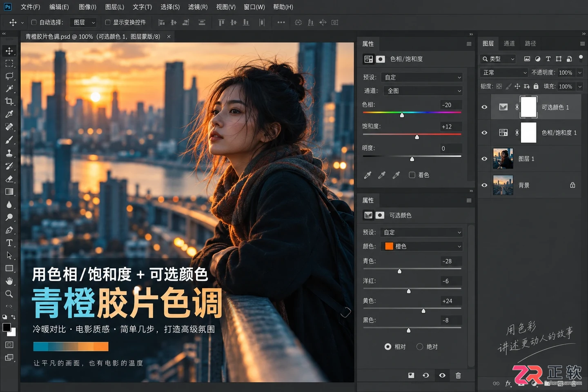
Task: Switch to the 通道 tab
Action: [x=509, y=43]
